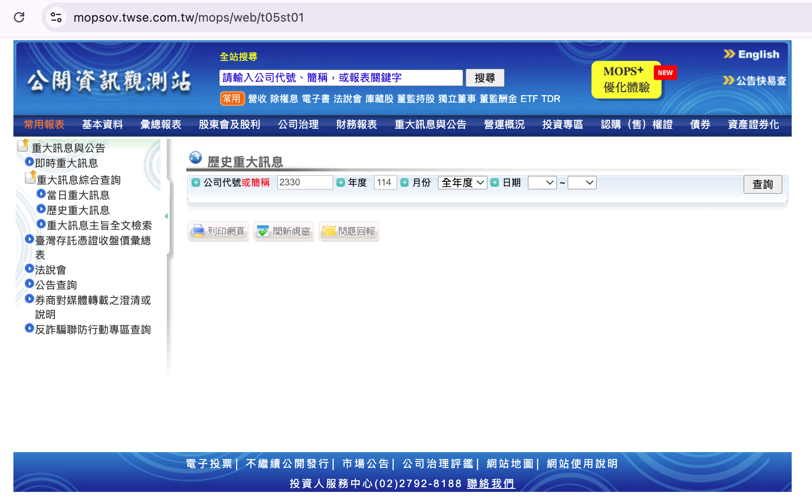
Task: Click bullet icon beside 歷史重大訊息 sidebar item
Action: click(41, 209)
